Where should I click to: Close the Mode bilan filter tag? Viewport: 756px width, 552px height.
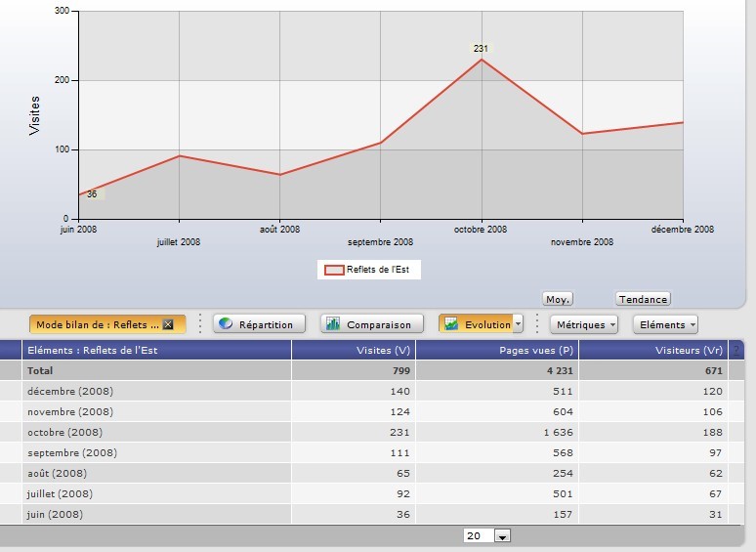click(x=168, y=324)
